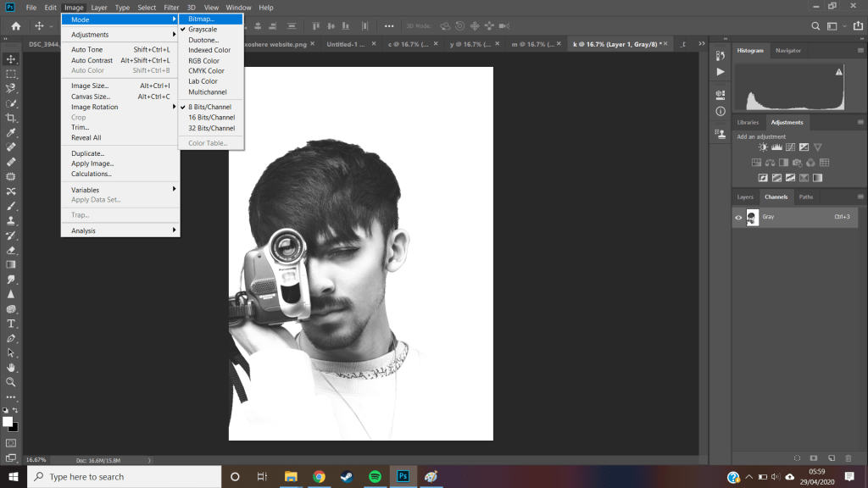Select RGB Color mode option

(x=203, y=61)
